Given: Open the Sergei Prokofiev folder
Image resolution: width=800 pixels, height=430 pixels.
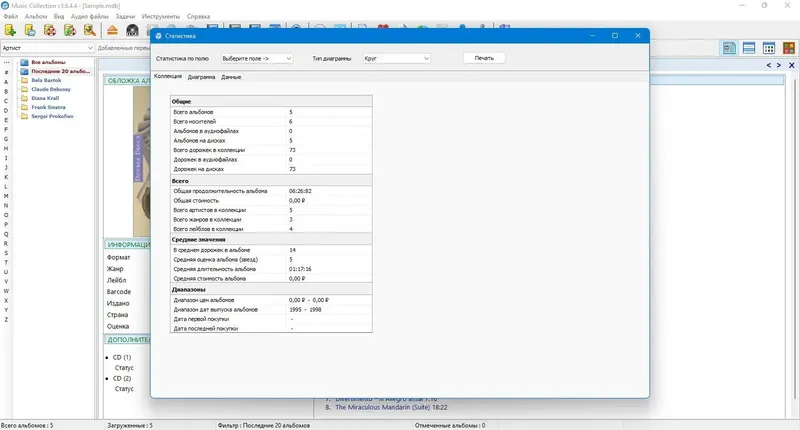Looking at the screenshot, I should coord(52,116).
